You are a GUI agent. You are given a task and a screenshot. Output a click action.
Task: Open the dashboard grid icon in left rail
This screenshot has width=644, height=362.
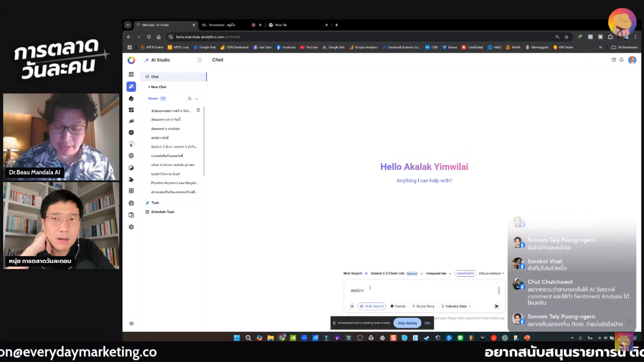coord(131,74)
